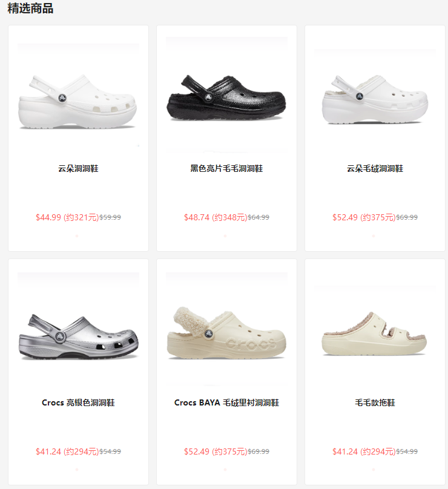This screenshot has height=489, width=448.
Task: Click the Crocs 亮银色洞洞鞋 product title
Action: (x=78, y=402)
